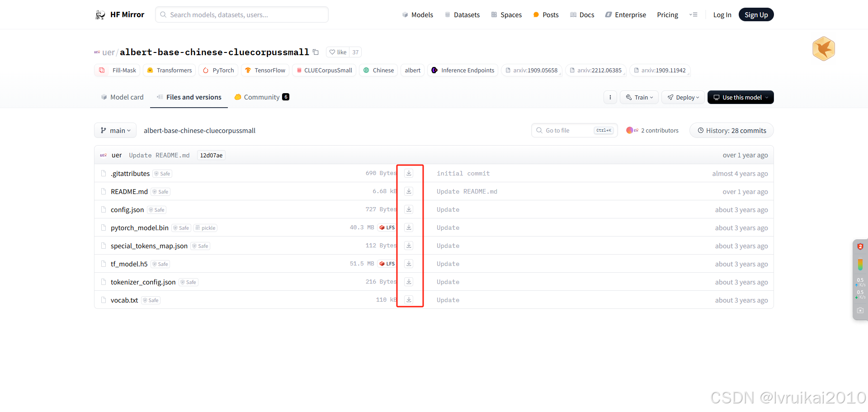This screenshot has width=868, height=412.
Task: Open Docs in top navigation
Action: point(582,15)
